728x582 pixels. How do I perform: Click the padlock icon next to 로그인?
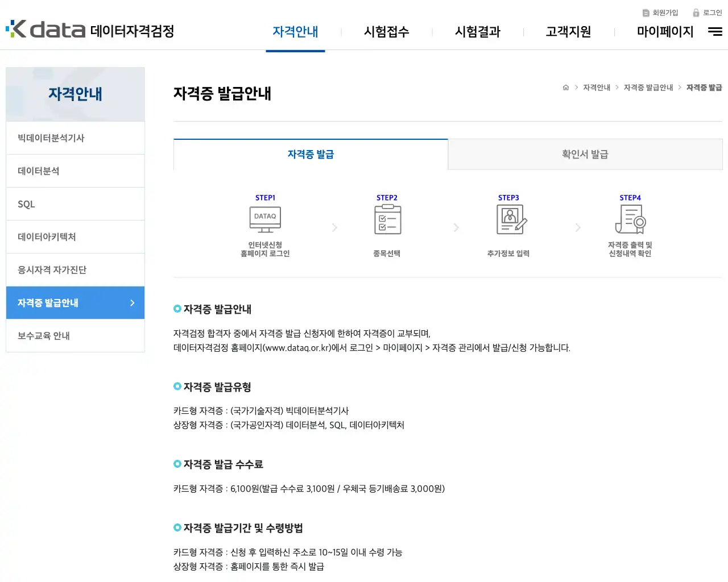point(696,13)
